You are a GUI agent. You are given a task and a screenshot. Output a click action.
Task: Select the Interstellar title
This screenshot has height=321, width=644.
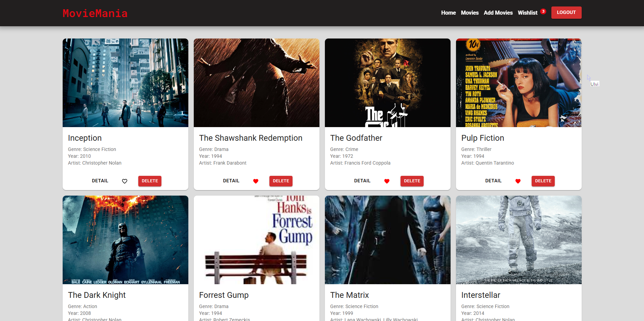point(481,295)
